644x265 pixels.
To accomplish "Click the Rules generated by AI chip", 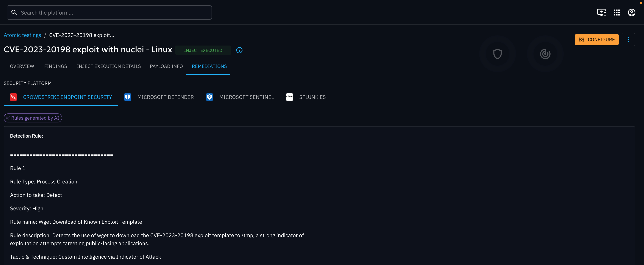I will pyautogui.click(x=33, y=118).
